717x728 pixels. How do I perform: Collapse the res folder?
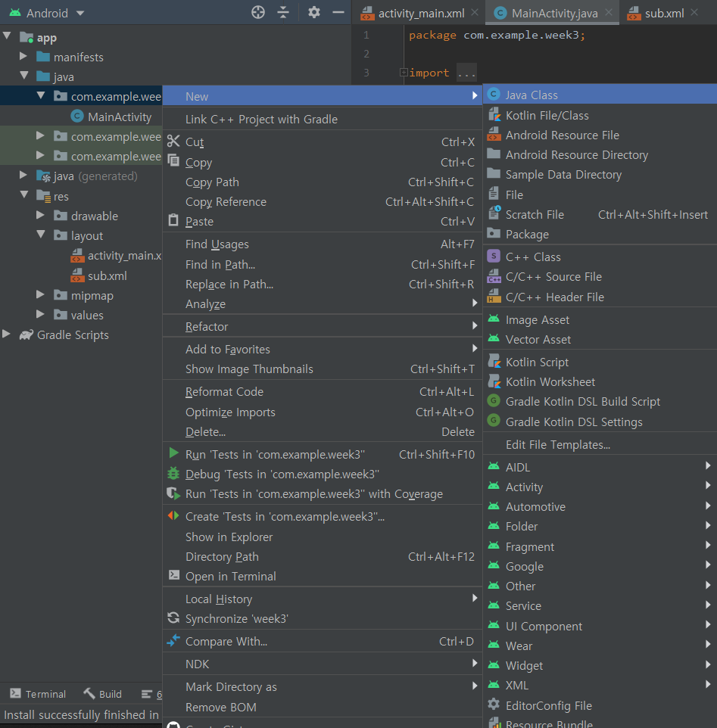pyautogui.click(x=24, y=194)
